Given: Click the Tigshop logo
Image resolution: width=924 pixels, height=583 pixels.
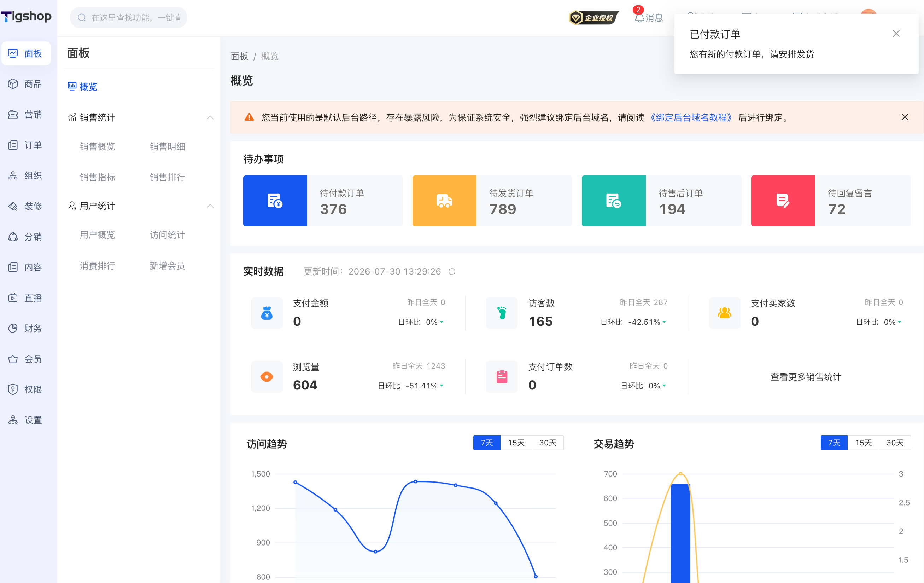Looking at the screenshot, I should point(26,17).
